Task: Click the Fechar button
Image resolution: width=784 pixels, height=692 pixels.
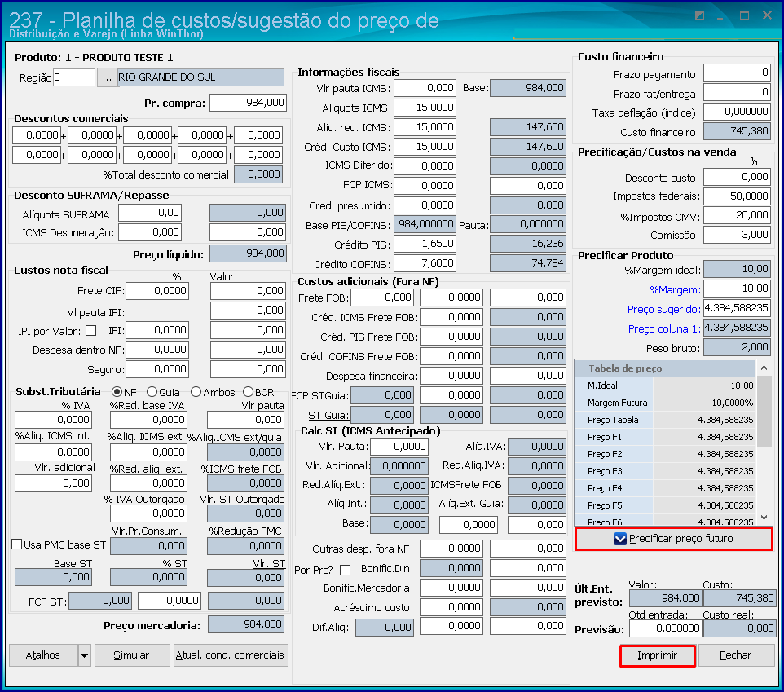Action: click(735, 655)
